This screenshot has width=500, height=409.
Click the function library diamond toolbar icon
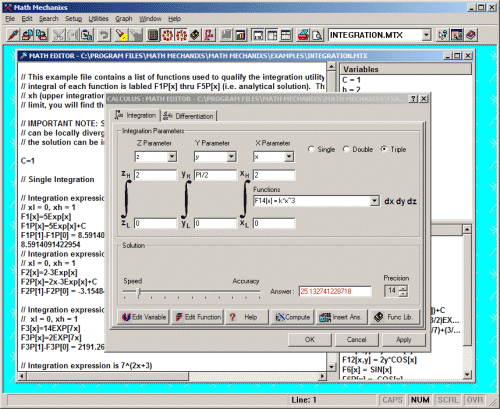(195, 35)
